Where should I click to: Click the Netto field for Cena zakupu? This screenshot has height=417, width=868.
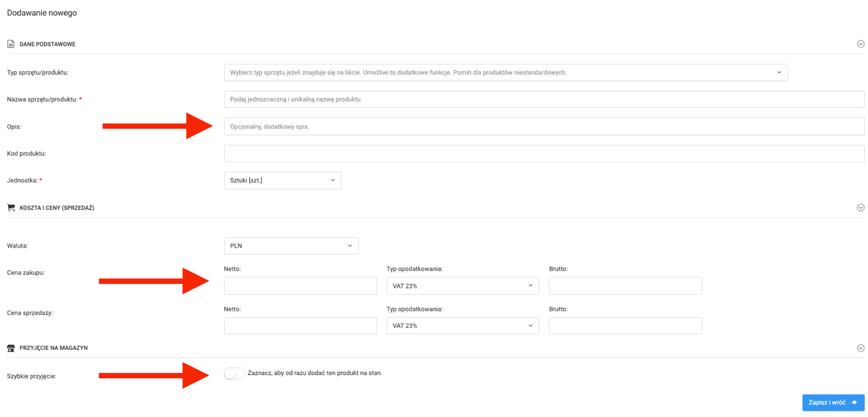[300, 286]
